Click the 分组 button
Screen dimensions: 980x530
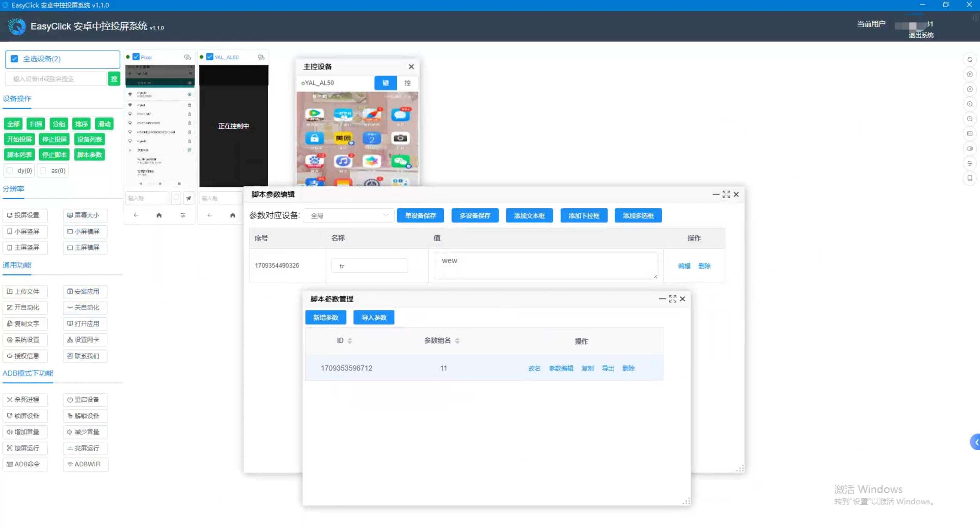pos(58,124)
